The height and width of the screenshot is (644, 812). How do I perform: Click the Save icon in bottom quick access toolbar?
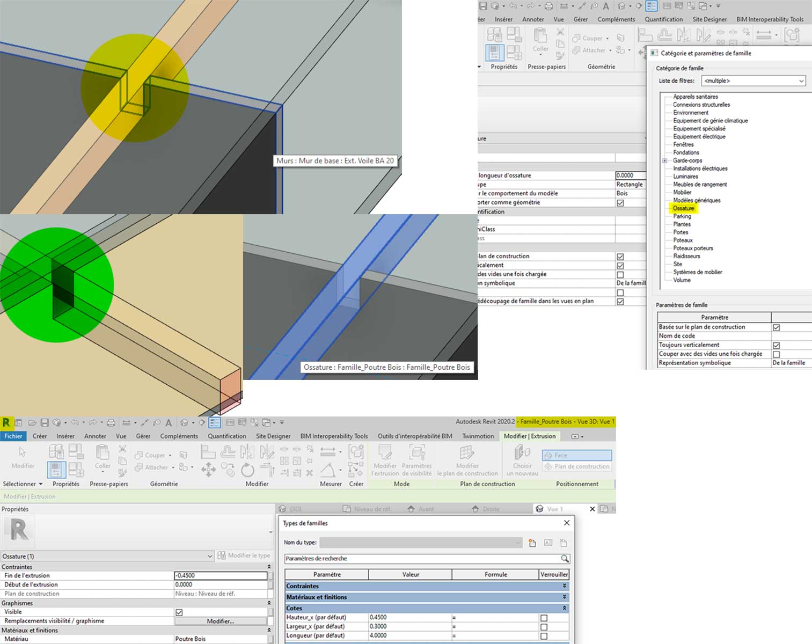tap(45, 423)
